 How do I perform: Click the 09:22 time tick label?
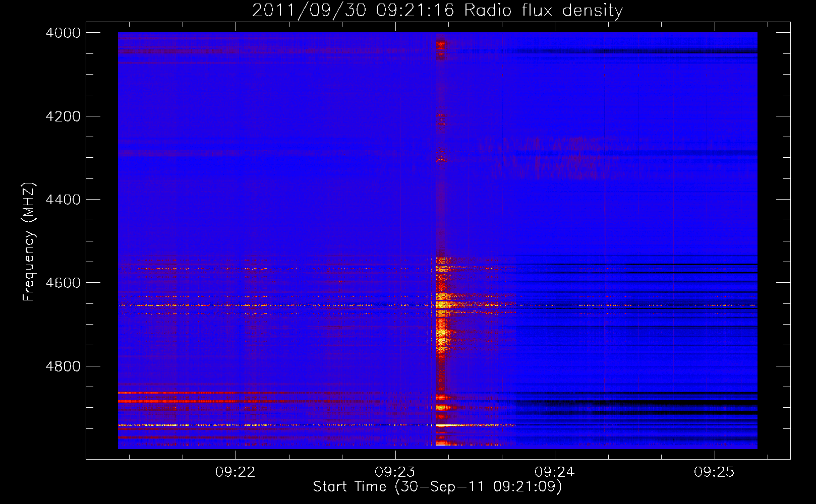pyautogui.click(x=236, y=472)
